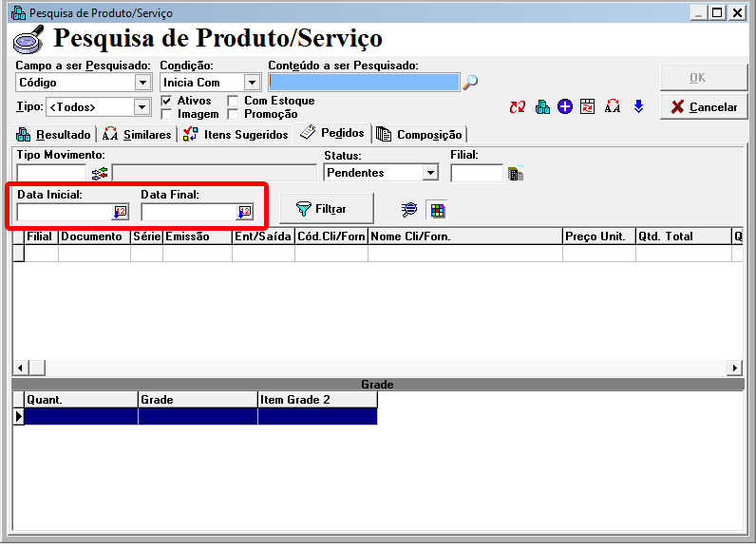Click the teal stacked boxes icon

(x=542, y=107)
